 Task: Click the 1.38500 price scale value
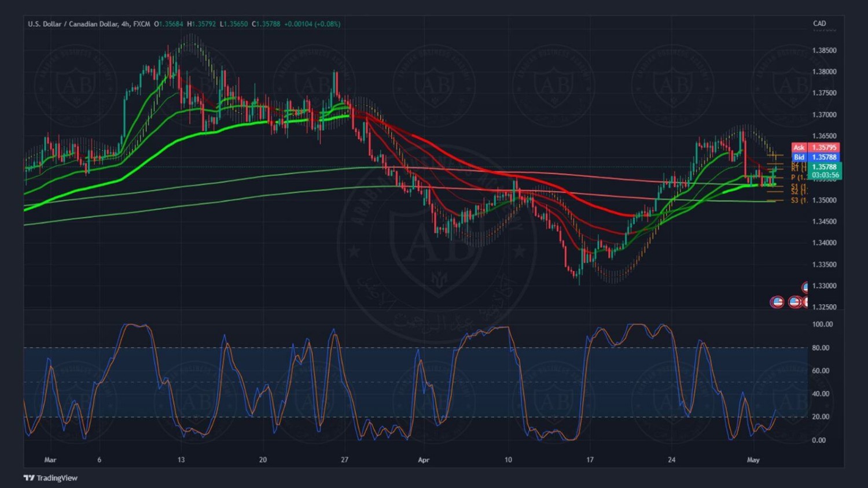click(x=824, y=50)
